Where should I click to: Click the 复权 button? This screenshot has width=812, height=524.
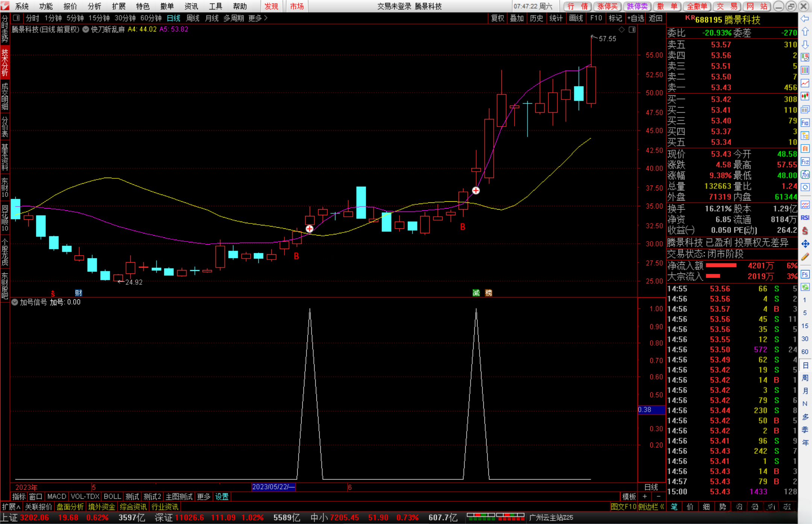(497, 18)
